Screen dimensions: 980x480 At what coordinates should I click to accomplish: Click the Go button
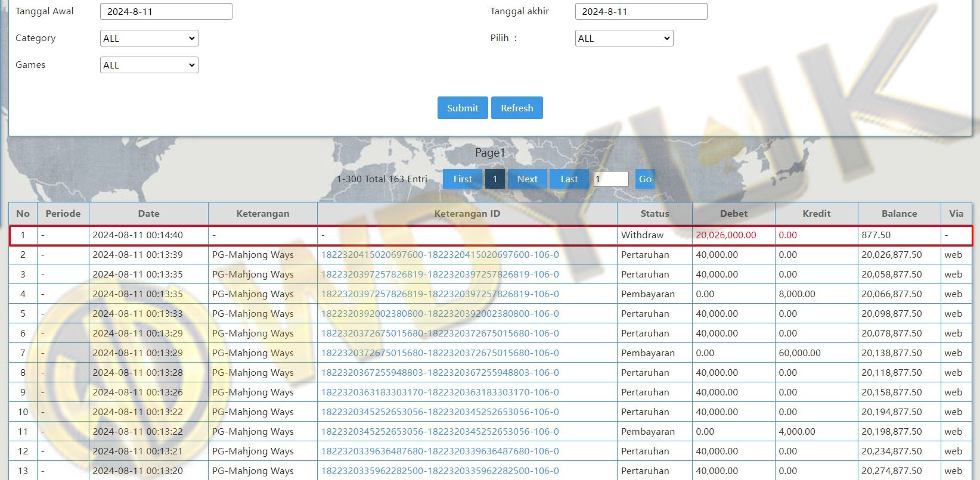coord(645,179)
